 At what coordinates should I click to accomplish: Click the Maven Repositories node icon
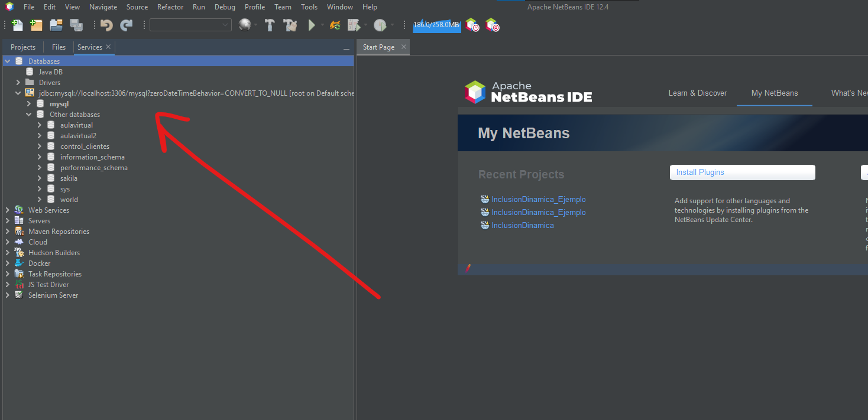coord(19,232)
